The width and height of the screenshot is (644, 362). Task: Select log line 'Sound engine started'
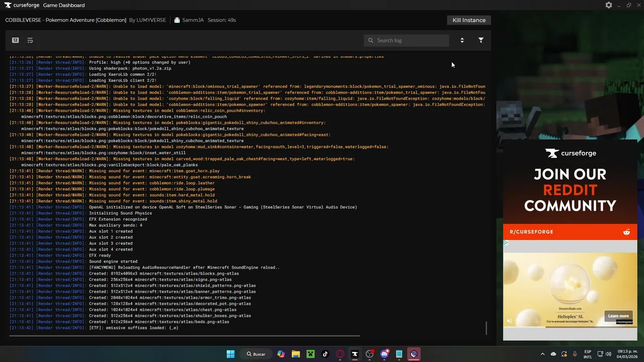tap(73, 261)
